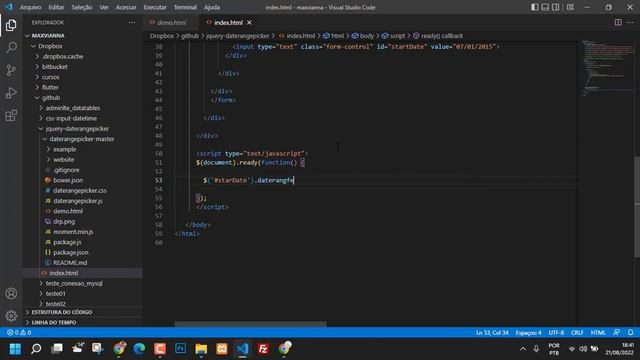640x360 pixels.
Task: Open daterangepicker.css file
Action: click(80, 190)
